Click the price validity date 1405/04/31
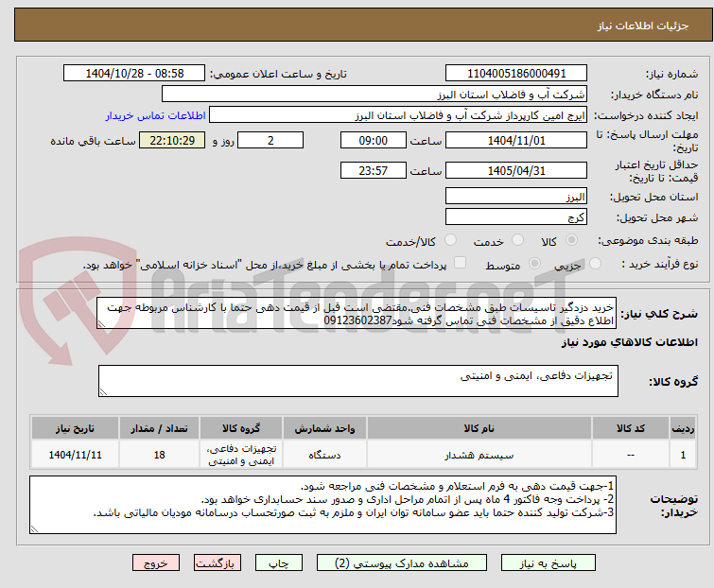The image size is (714, 588). (516, 170)
